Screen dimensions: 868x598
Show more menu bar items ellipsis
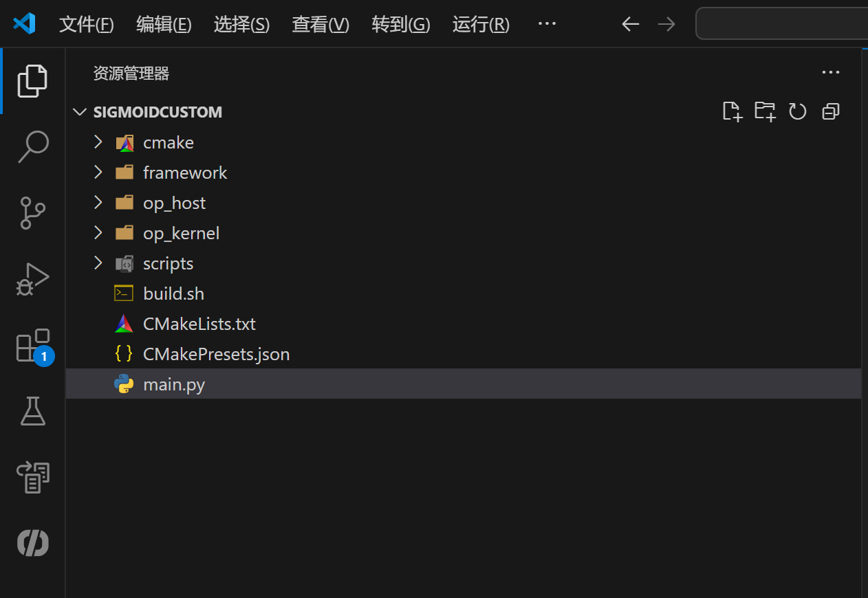coord(547,24)
